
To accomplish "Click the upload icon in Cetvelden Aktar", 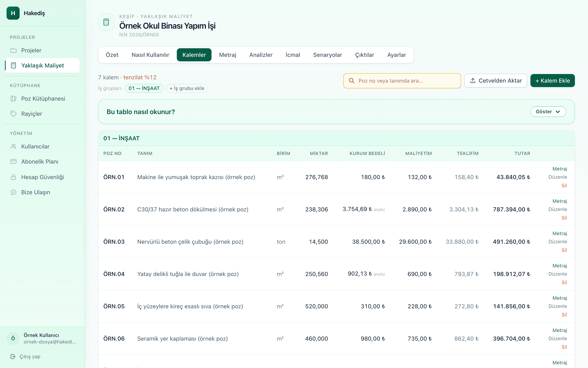I will click(473, 81).
